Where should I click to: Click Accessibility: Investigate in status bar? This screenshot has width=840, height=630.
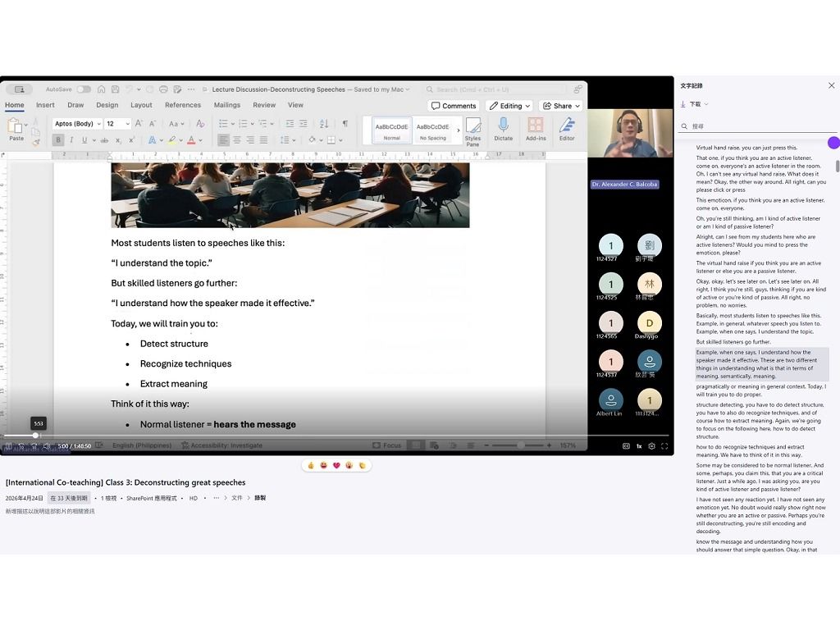[x=221, y=445]
